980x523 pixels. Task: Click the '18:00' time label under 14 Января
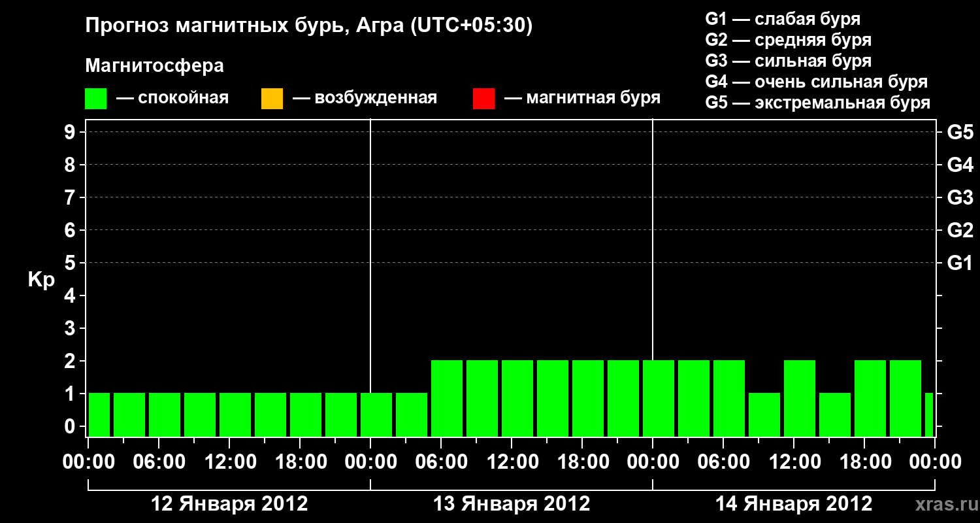tap(865, 462)
